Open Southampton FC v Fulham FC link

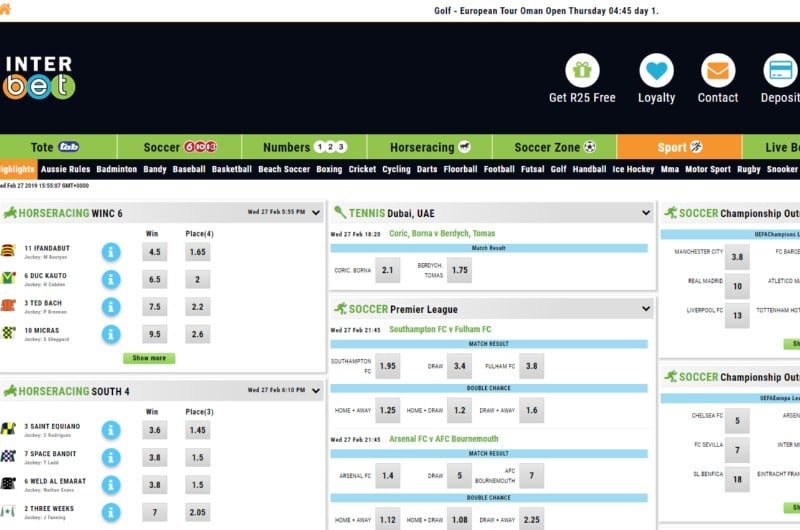click(440, 329)
